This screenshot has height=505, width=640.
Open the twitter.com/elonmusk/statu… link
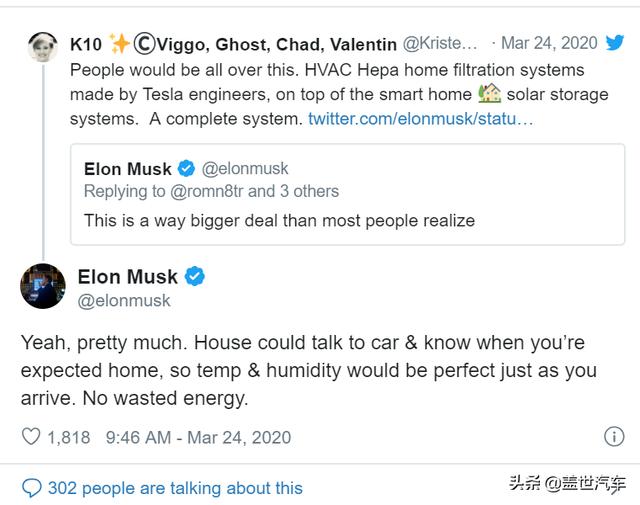421,119
